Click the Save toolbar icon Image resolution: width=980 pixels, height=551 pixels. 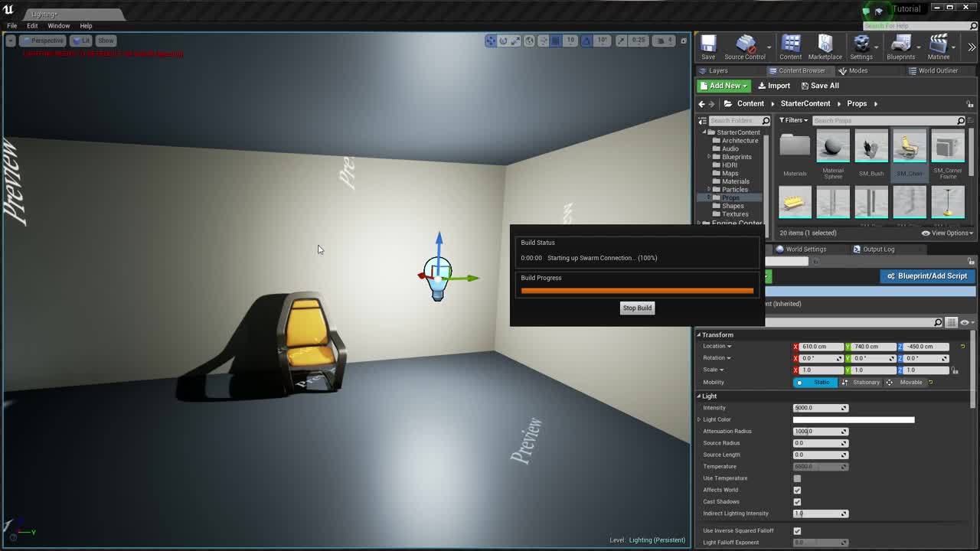708,47
